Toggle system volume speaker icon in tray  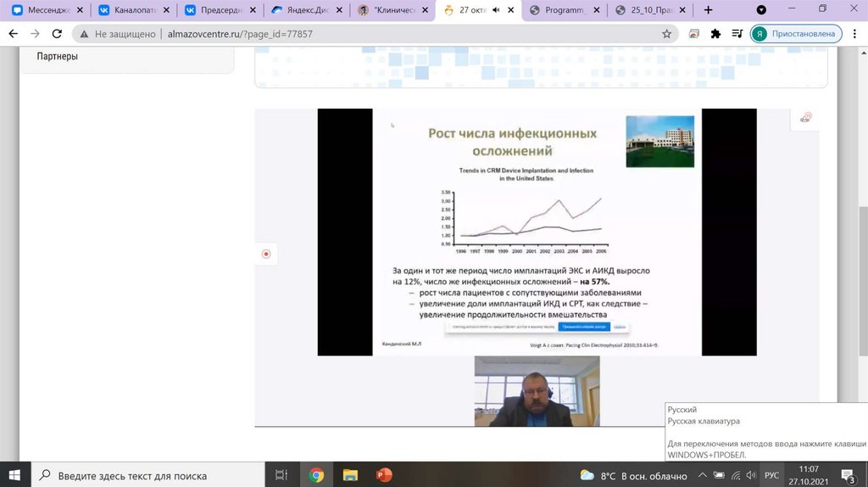click(x=750, y=475)
